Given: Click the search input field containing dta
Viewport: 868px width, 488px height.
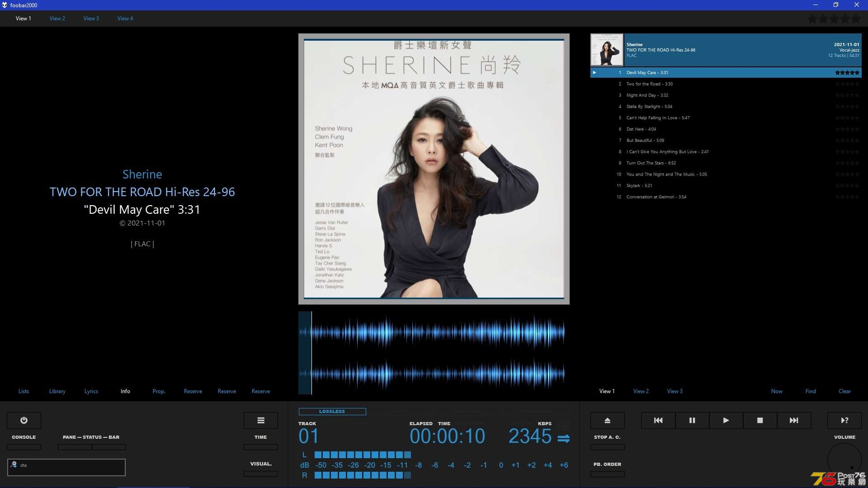Looking at the screenshot, I should tap(66, 467).
